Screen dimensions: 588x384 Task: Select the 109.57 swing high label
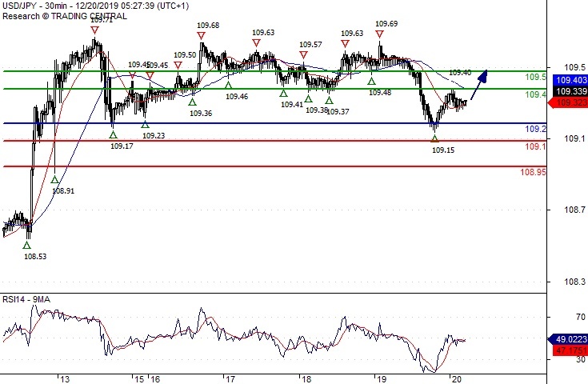pyautogui.click(x=310, y=44)
